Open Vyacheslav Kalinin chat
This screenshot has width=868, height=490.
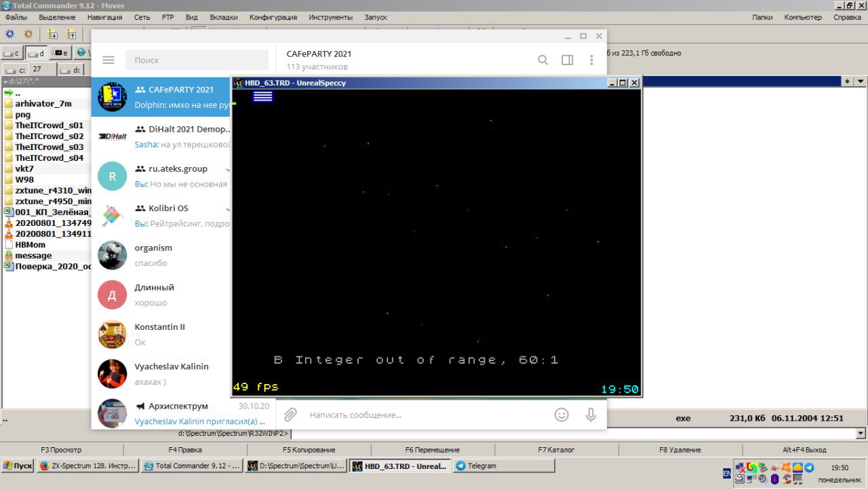pos(161,373)
